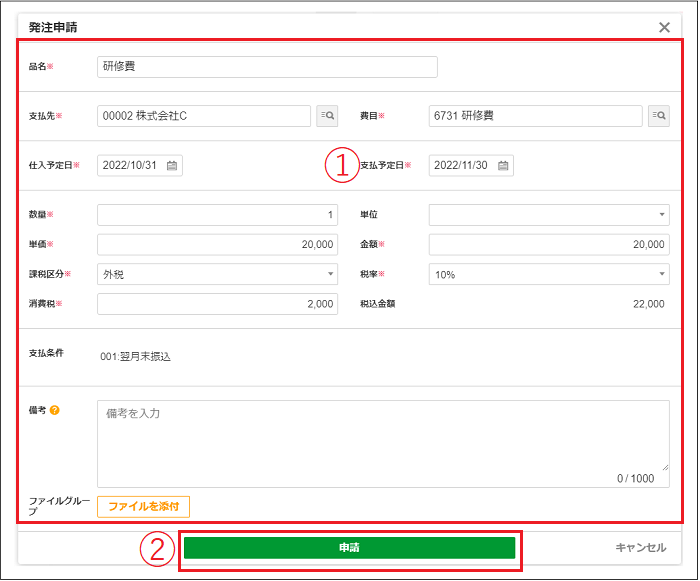Open calendar for 仕入予定日 date
The height and width of the screenshot is (581, 700).
172,166
